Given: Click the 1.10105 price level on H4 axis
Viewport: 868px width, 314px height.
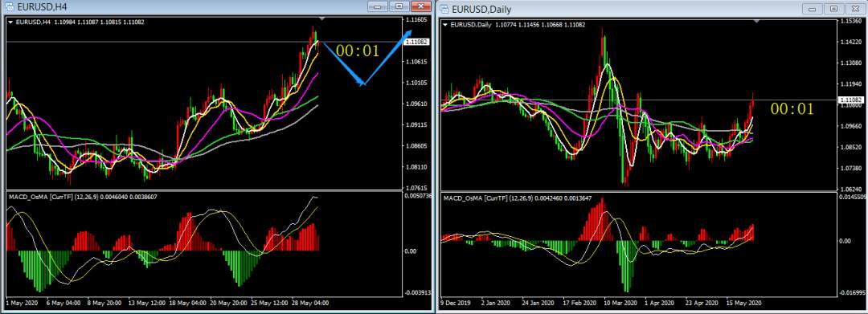Looking at the screenshot, I should 416,83.
